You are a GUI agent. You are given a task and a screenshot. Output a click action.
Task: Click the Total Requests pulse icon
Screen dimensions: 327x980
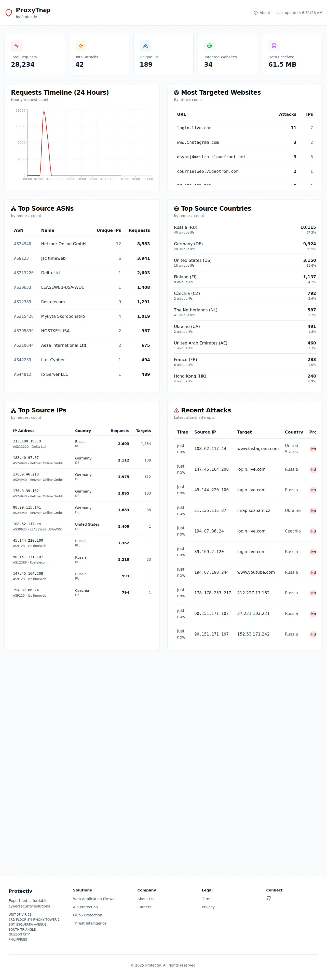click(16, 46)
